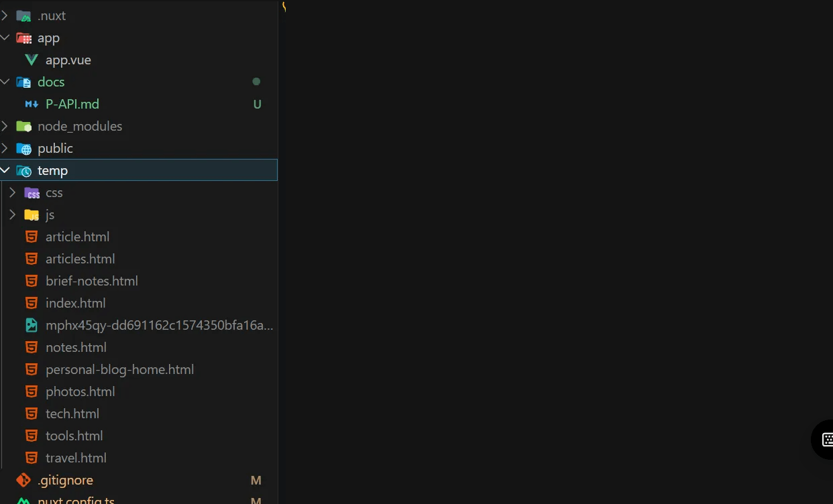Open the nuxt.config.ts file

(76, 500)
